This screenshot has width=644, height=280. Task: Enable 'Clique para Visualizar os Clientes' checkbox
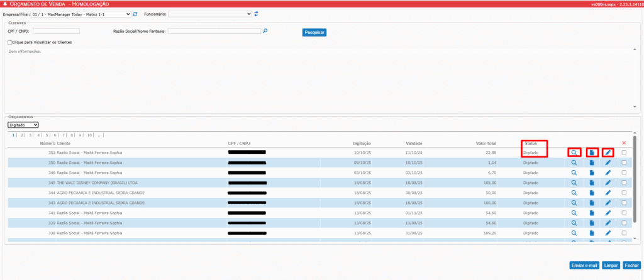click(10, 43)
